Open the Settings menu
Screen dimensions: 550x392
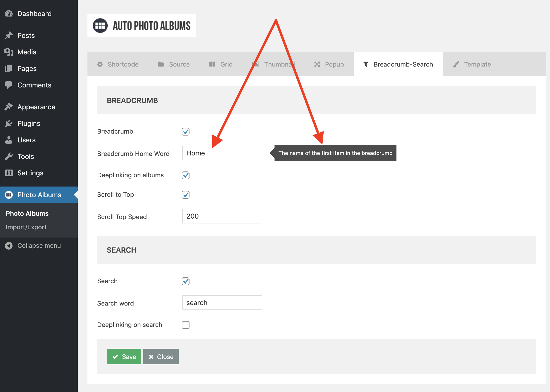pyautogui.click(x=39, y=173)
